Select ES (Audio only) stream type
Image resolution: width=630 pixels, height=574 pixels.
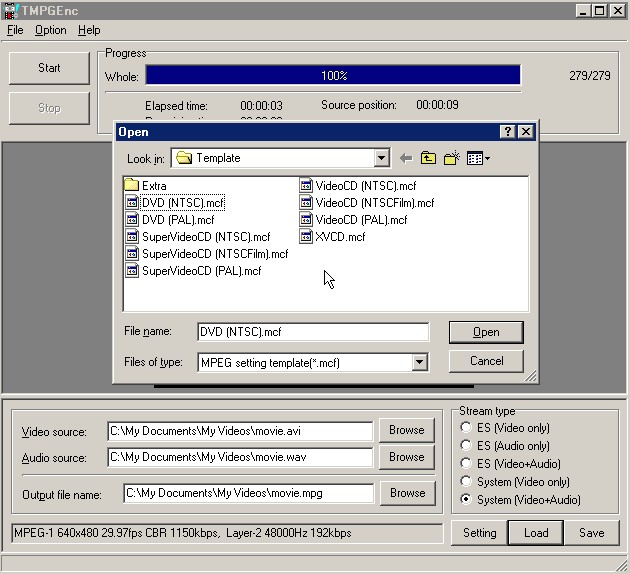466,445
